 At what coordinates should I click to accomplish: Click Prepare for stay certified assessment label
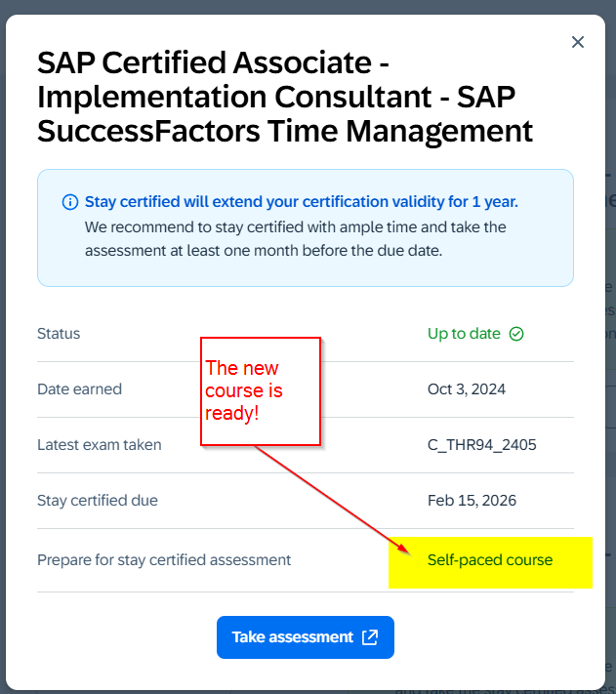coord(164,560)
